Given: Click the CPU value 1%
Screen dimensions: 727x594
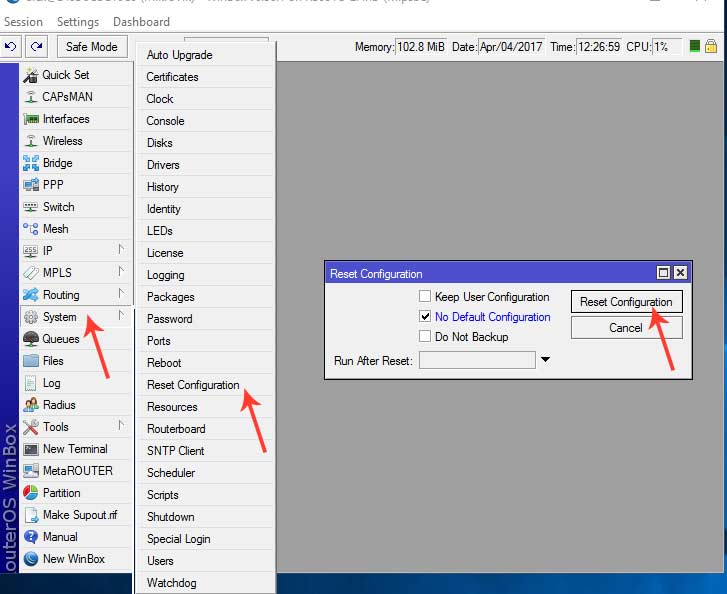Looking at the screenshot, I should 667,47.
